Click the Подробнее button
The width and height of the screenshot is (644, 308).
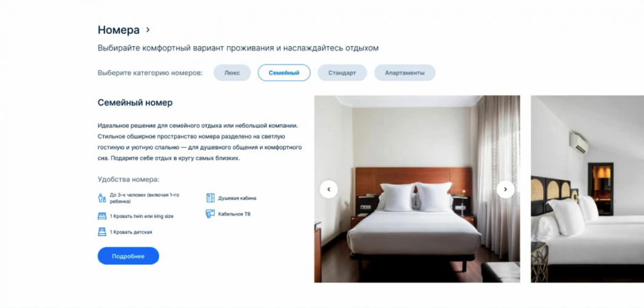[128, 256]
